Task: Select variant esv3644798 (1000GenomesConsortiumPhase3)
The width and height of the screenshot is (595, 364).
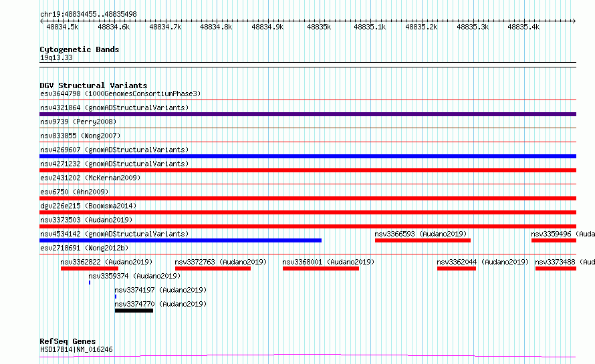Action: click(120, 94)
